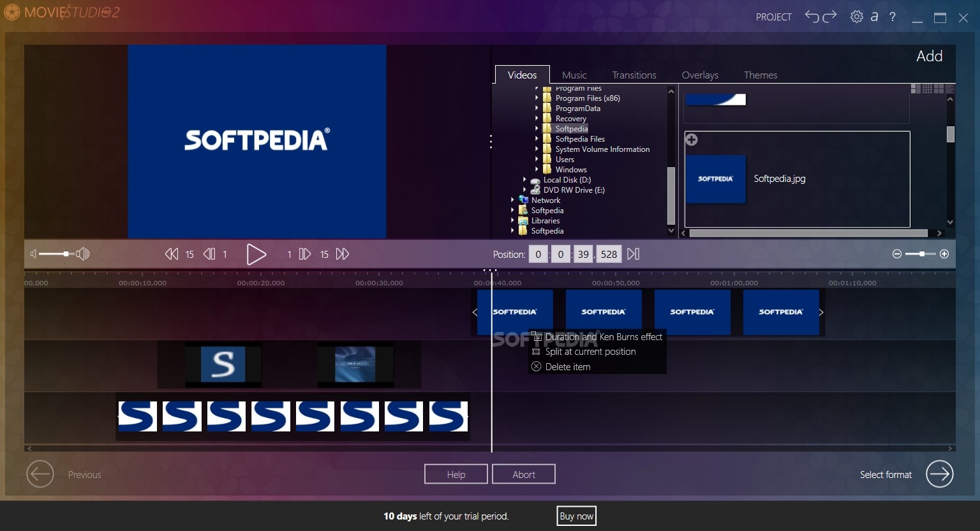The image size is (980, 531).
Task: Select the Softpedia.jpg thumbnail in the file list
Action: coord(715,179)
